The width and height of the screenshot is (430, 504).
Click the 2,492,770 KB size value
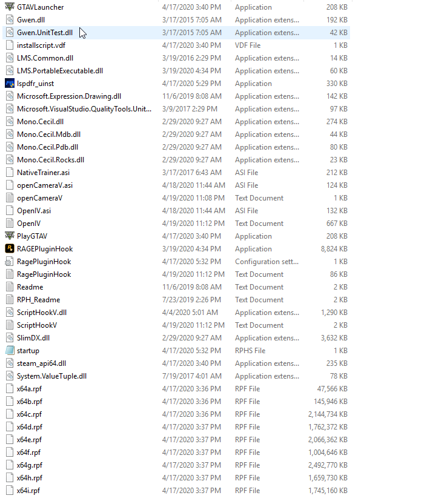[x=328, y=465]
